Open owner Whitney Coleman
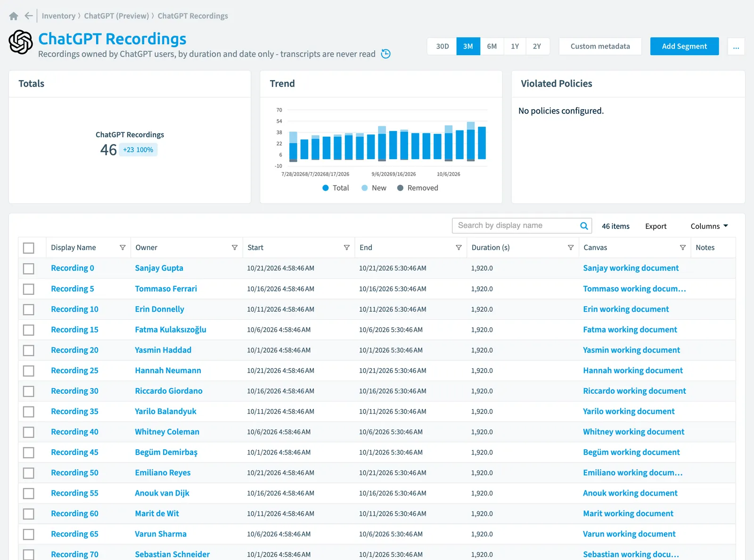This screenshot has height=560, width=754. (x=167, y=432)
